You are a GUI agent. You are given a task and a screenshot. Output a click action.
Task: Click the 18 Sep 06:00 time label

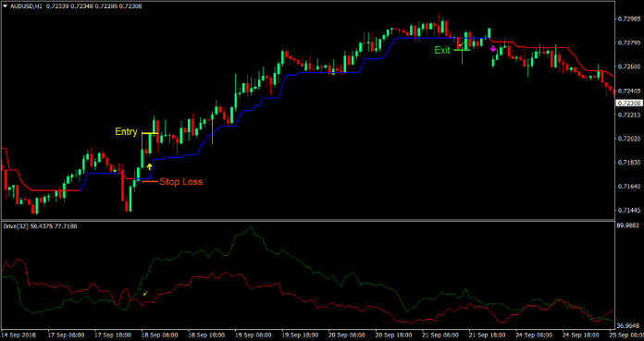coord(159,335)
